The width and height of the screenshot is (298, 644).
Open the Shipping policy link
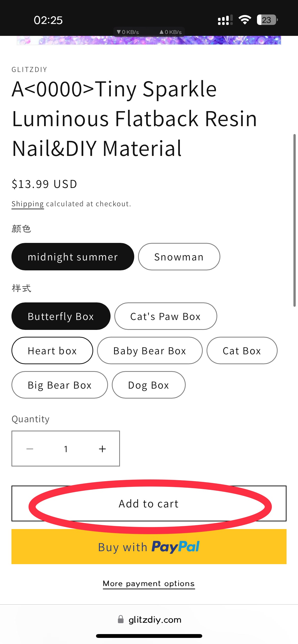pos(28,204)
